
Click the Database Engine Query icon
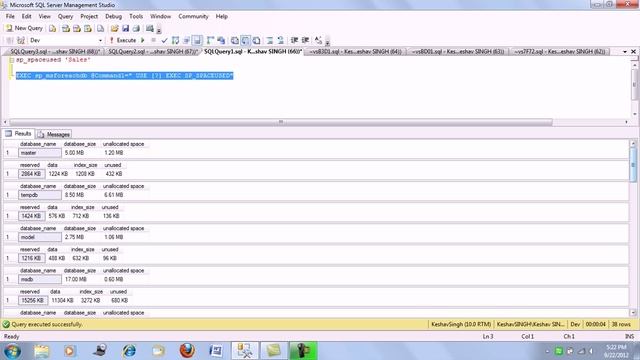[53, 28]
